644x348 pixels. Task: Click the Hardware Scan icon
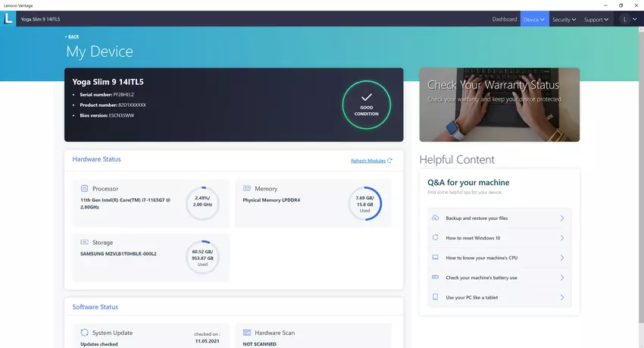247,333
